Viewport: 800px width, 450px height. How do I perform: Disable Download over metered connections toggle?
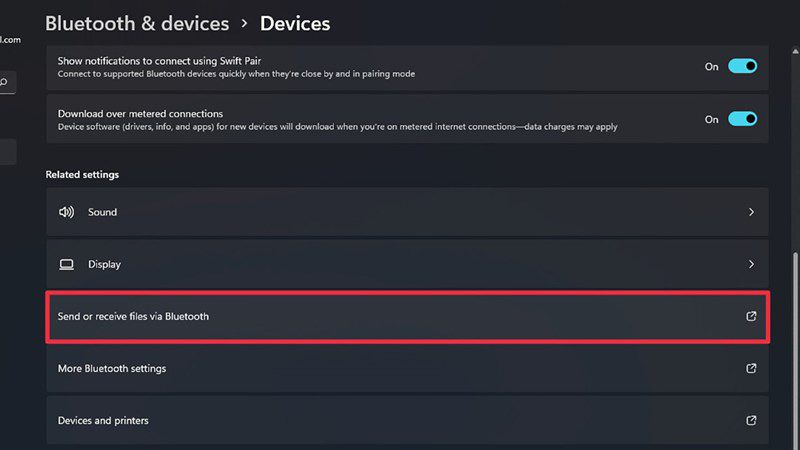coord(742,119)
